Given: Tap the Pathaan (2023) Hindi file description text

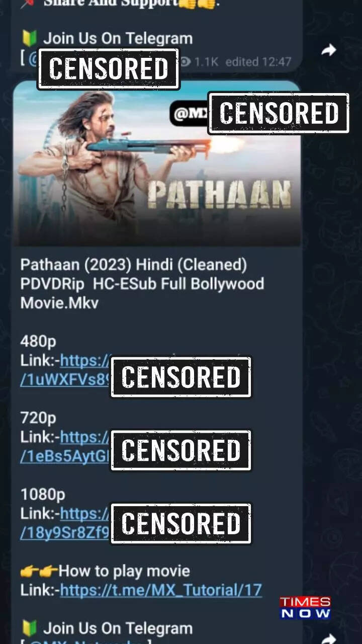Looking at the screenshot, I should 142,284.
